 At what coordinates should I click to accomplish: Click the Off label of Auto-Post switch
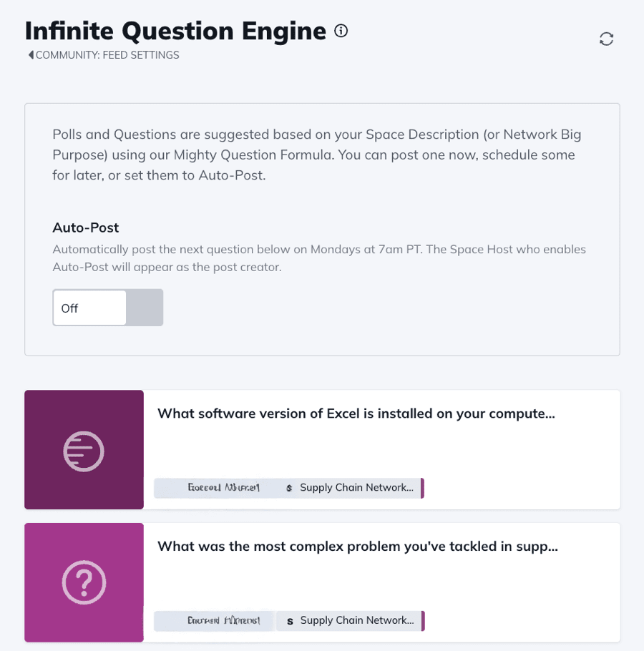70,308
